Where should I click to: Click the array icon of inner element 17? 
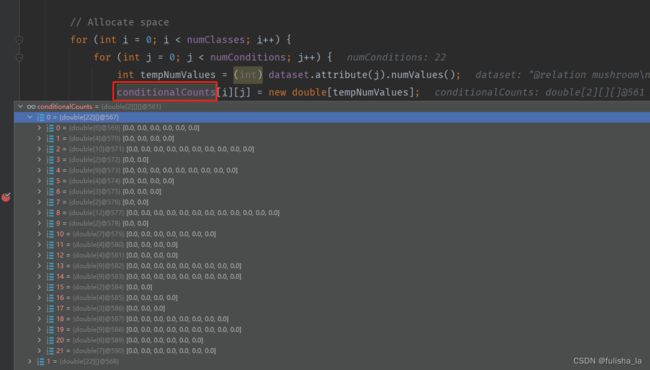click(50, 308)
